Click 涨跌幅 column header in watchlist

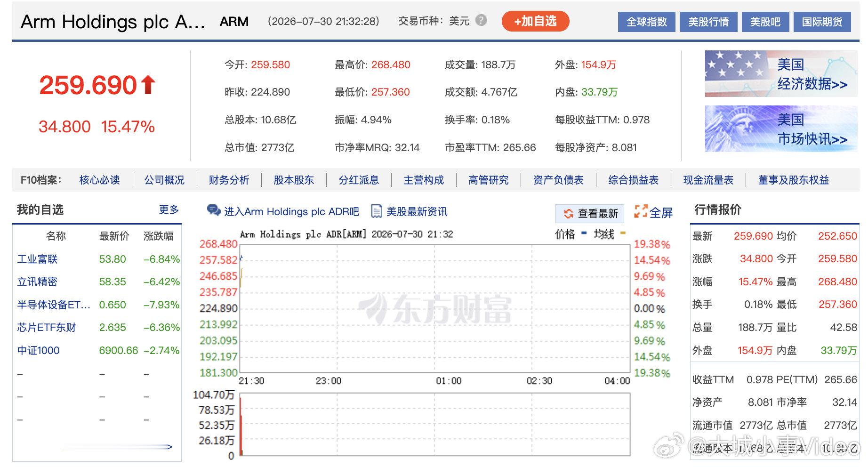(159, 236)
